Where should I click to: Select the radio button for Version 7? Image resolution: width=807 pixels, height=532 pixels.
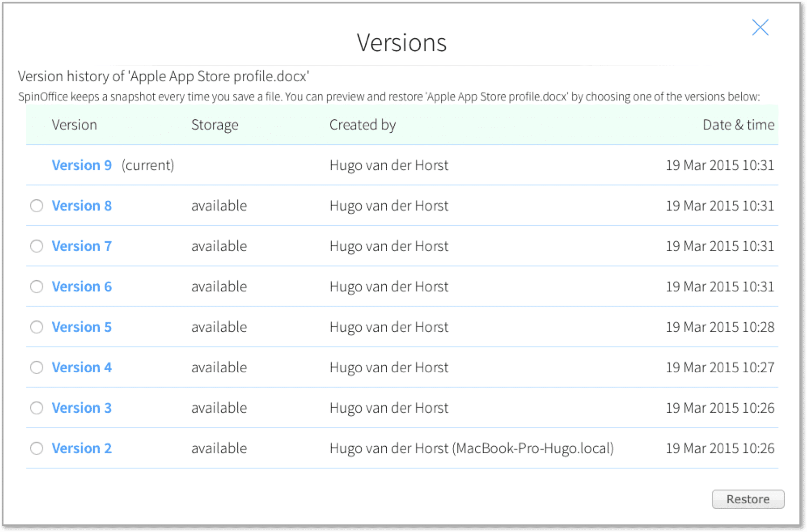[37, 246]
